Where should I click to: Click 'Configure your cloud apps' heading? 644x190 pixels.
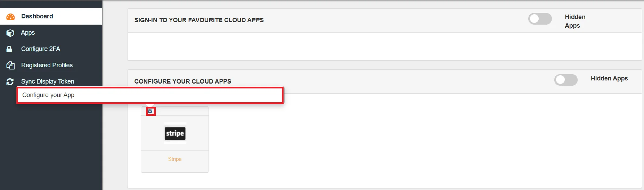tap(183, 81)
